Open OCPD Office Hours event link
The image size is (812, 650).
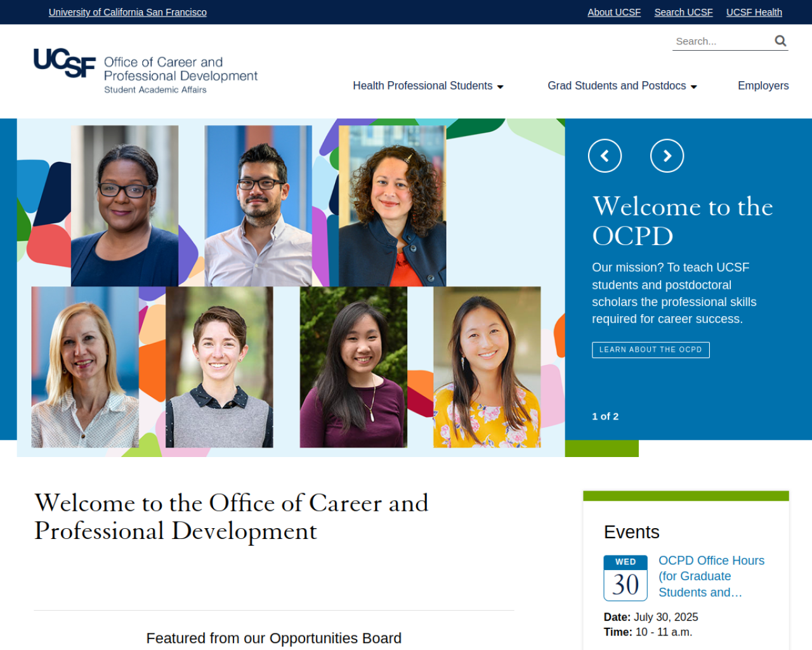[x=712, y=576]
